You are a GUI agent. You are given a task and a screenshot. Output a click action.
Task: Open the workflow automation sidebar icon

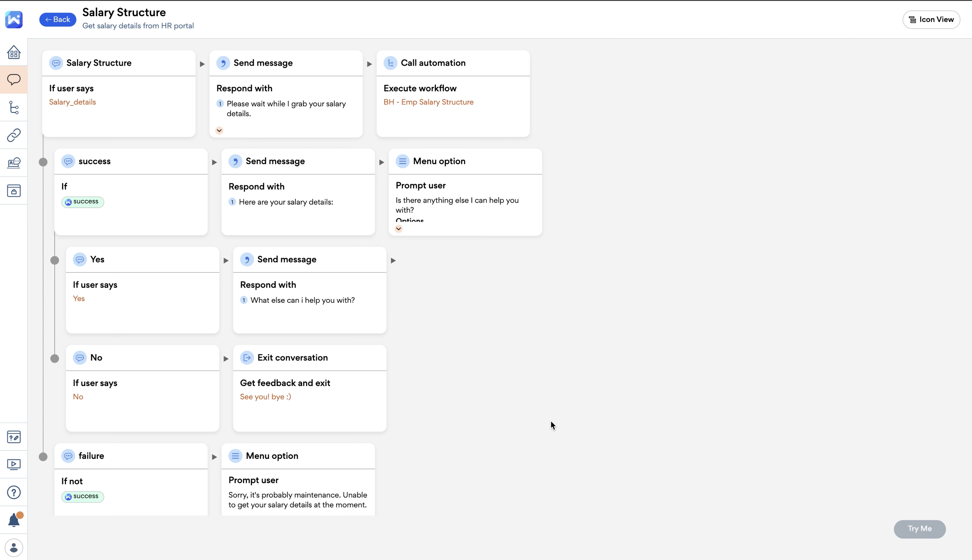(14, 107)
